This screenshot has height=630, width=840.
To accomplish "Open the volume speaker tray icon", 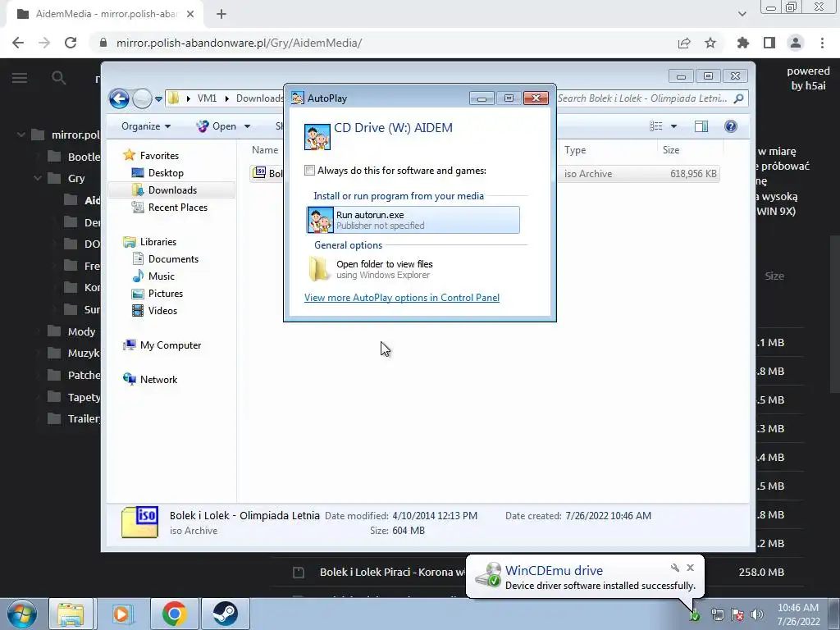I will (757, 614).
